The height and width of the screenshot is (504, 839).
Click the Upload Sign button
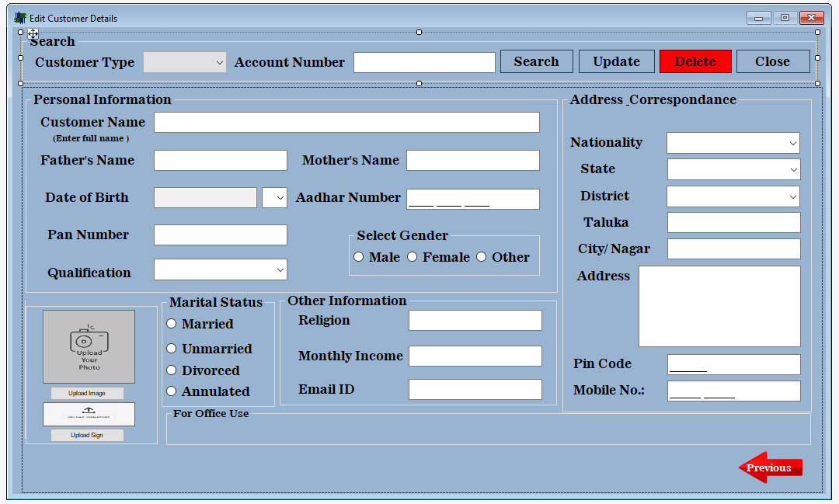coord(87,435)
